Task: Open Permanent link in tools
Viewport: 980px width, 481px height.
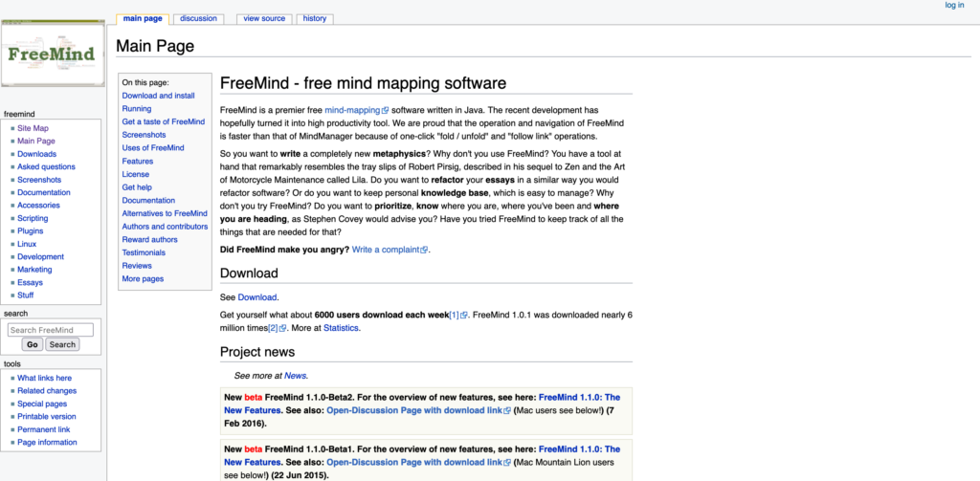Action: 44,429
